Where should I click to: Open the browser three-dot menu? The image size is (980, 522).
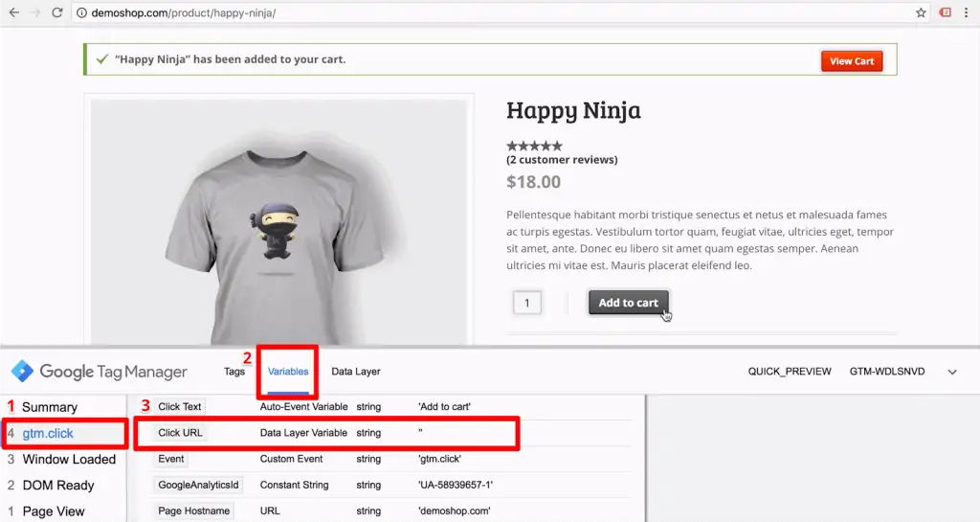pyautogui.click(x=967, y=12)
